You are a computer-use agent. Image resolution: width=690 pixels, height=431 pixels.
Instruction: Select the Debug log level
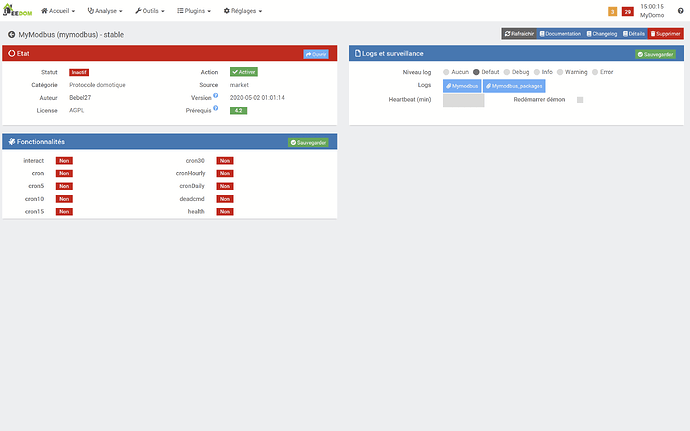point(506,72)
